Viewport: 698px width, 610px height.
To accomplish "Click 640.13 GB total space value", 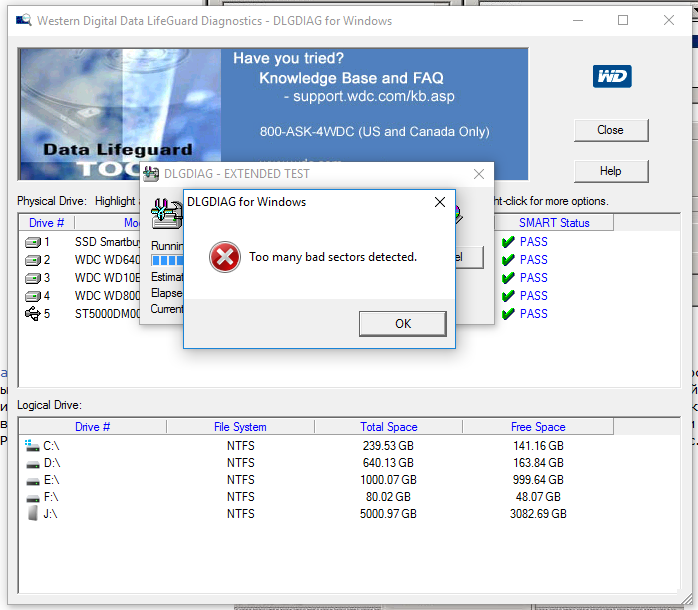I will coord(388,463).
